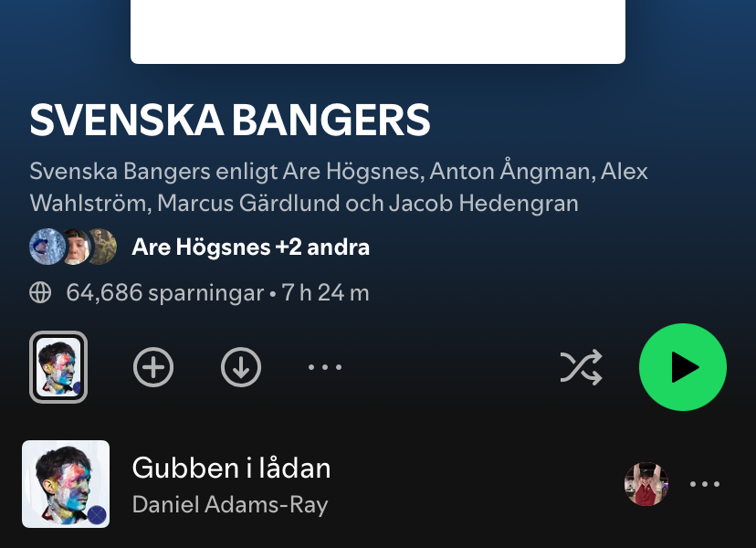
Task: Tap the 64,686 sparningar saves count
Action: pos(165,293)
